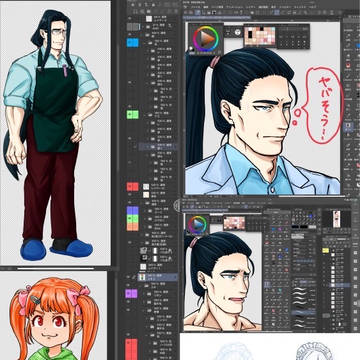360x360 pixels.
Task: Select the white swatch beside the black swatches
Action: pyautogui.click(x=312, y=227)
